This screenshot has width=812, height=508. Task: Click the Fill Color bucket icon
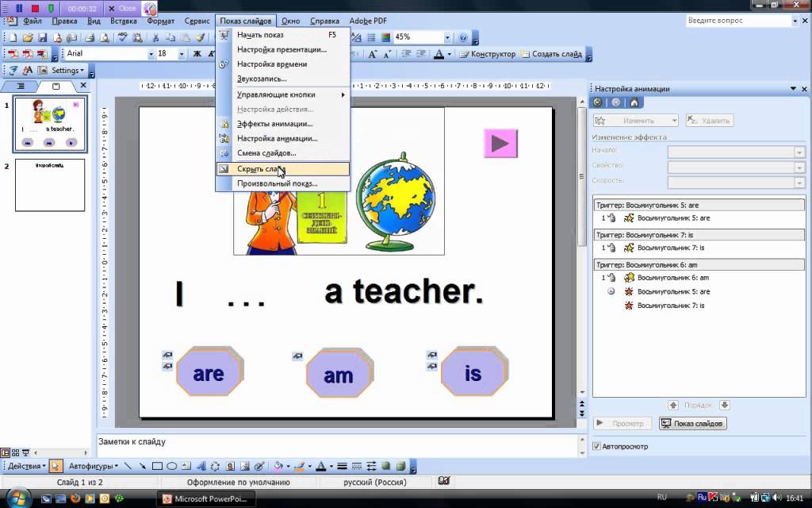(x=278, y=466)
